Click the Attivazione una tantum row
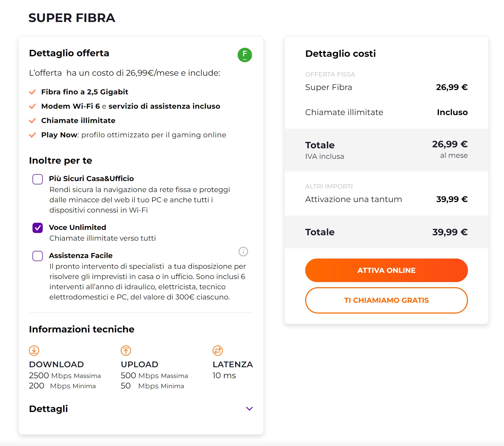Viewport: 504px width, 446px height. [x=386, y=199]
